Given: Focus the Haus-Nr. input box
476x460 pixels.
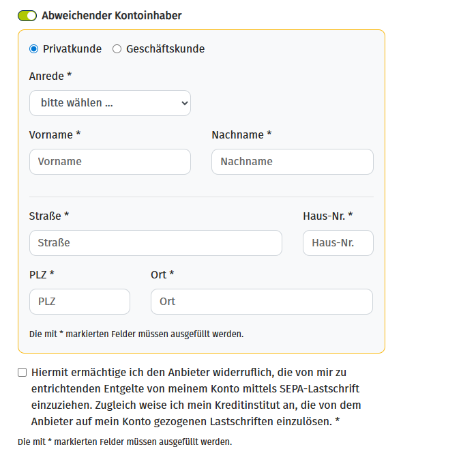Looking at the screenshot, I should [x=338, y=243].
